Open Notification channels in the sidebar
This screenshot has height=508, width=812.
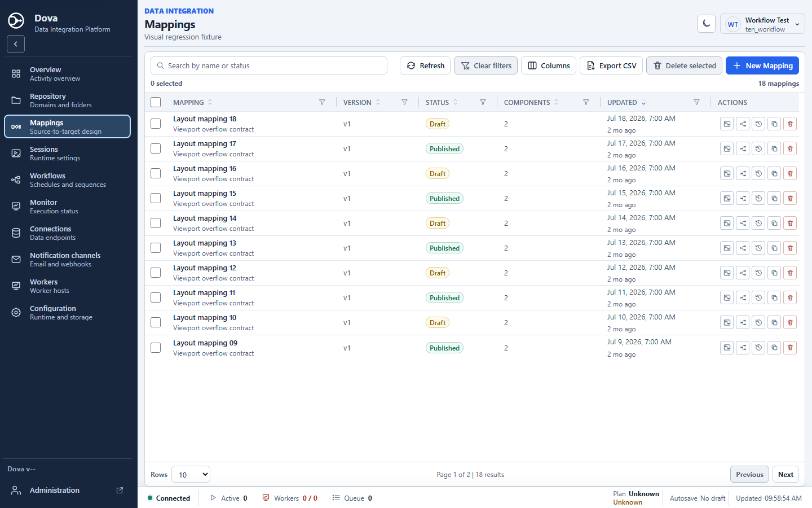(67, 260)
